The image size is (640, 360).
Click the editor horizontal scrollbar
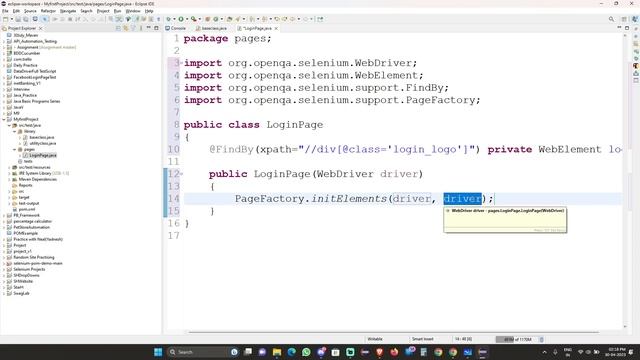click(x=393, y=332)
